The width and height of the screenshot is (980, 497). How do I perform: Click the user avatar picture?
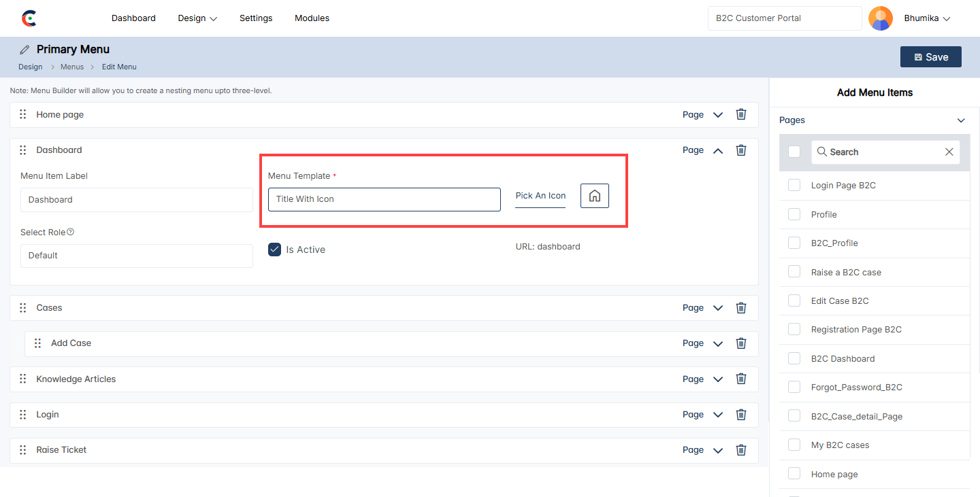click(881, 18)
